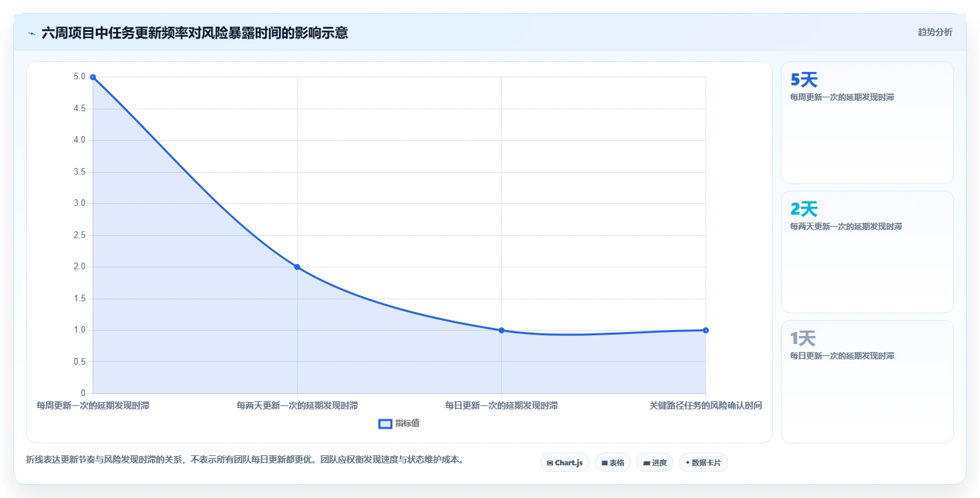Click the chart title 六周项目中任务更新频率
The height and width of the screenshot is (498, 980).
(195, 33)
